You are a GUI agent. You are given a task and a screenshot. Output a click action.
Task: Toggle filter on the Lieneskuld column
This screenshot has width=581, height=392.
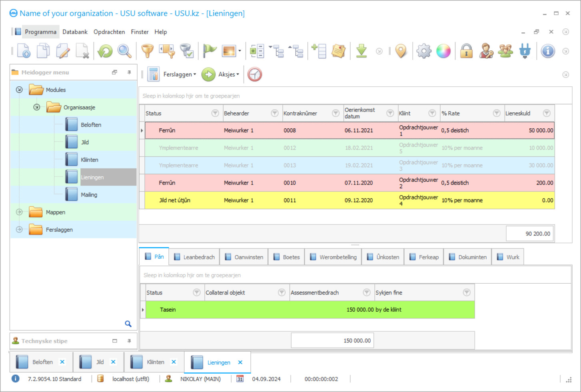coord(546,113)
